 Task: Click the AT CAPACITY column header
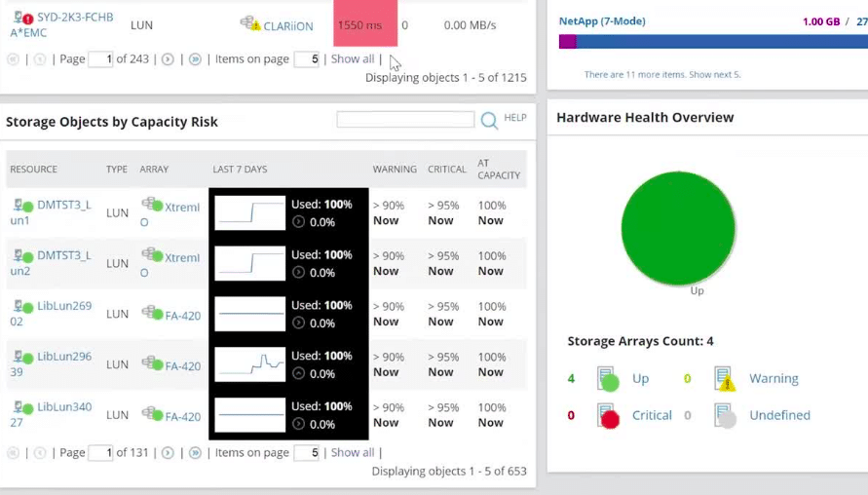click(x=499, y=169)
